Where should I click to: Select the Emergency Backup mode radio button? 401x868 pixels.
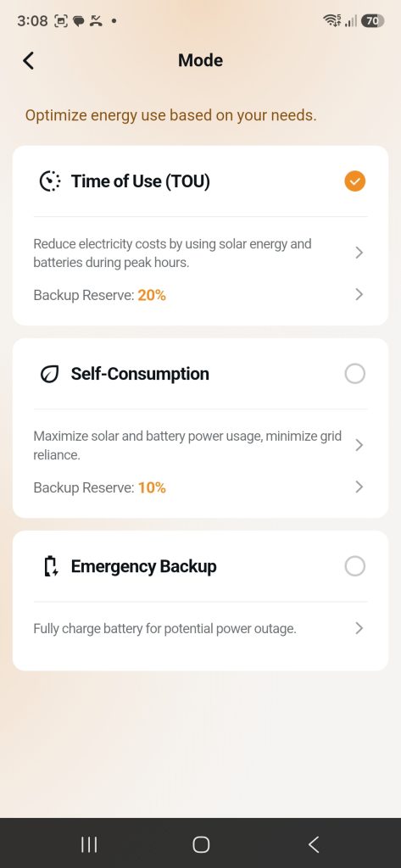(355, 566)
